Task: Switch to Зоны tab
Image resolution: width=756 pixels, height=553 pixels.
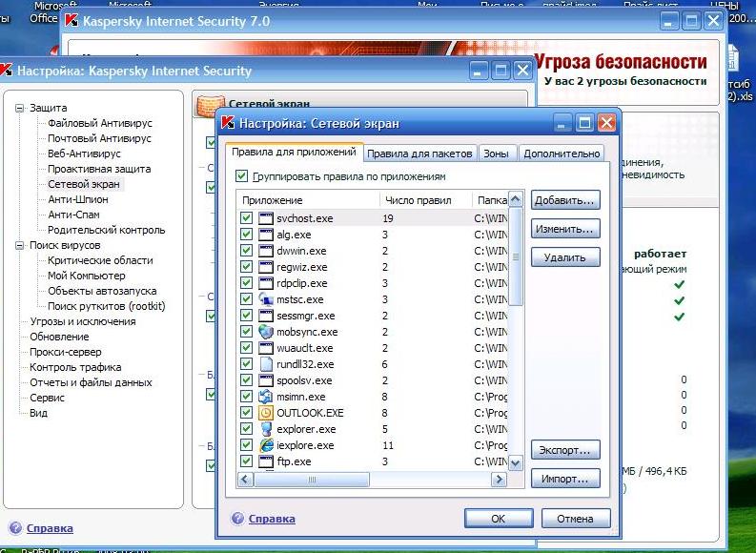Action: point(496,154)
